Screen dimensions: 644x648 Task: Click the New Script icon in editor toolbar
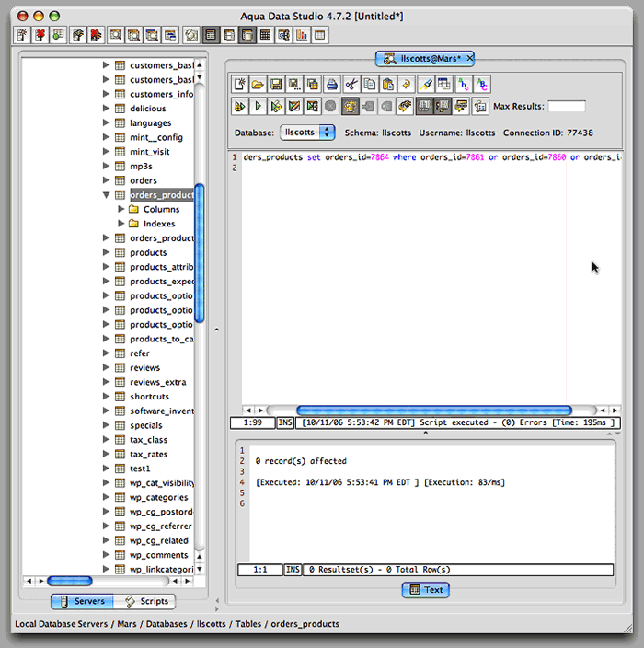click(x=239, y=85)
